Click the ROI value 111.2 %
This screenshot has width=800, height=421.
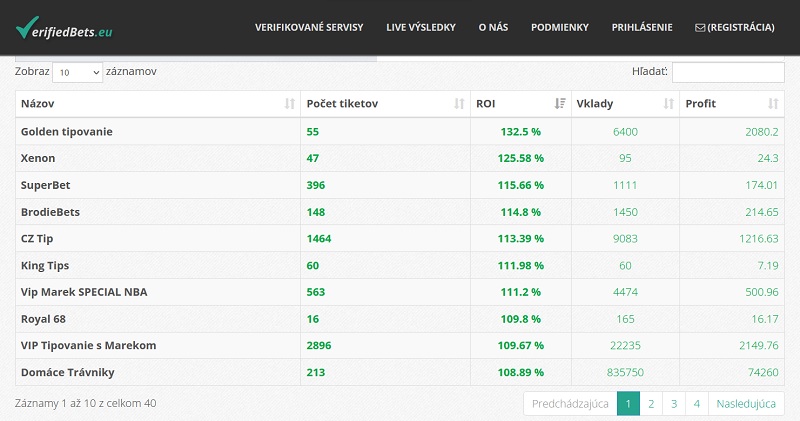[520, 292]
